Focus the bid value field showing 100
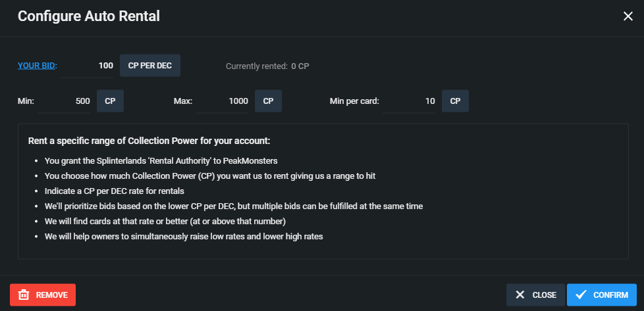 [x=87, y=66]
